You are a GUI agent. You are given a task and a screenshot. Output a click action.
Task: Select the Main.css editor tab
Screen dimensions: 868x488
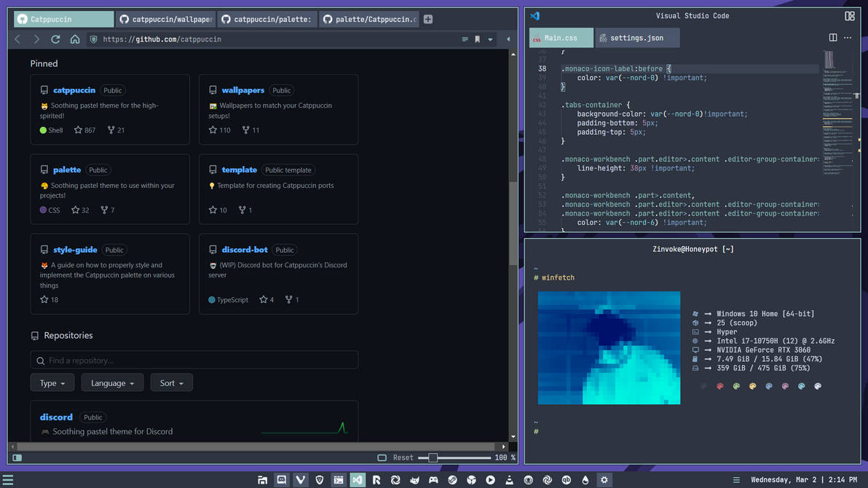[x=561, y=38]
